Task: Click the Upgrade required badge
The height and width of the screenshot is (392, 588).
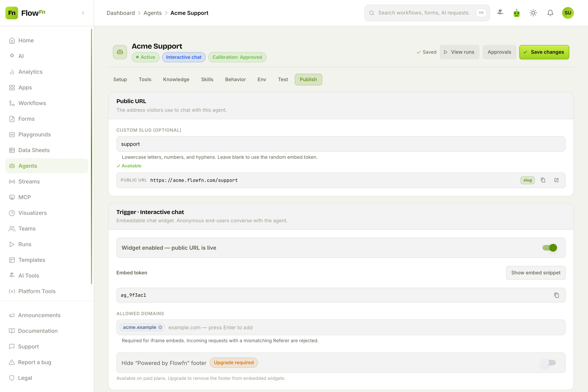Action: pos(234,362)
